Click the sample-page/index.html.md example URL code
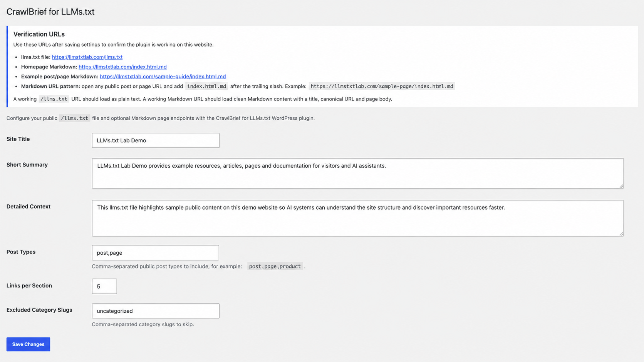 pyautogui.click(x=382, y=86)
